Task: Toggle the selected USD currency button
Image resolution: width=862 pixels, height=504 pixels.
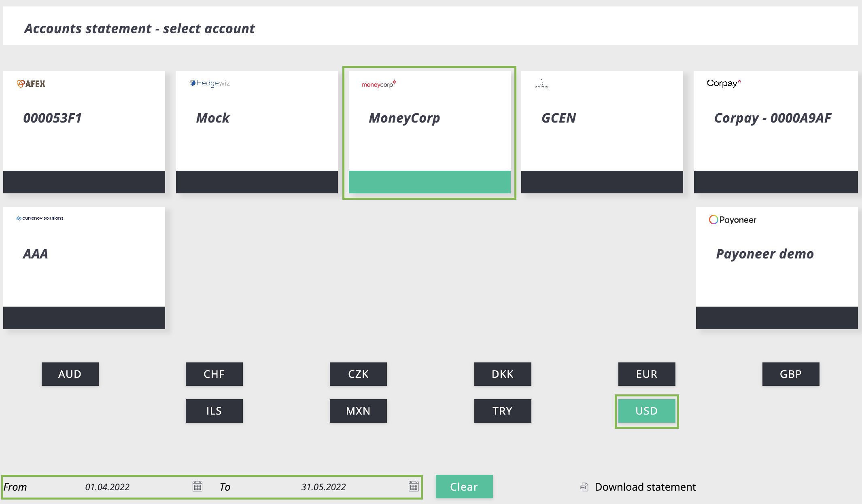Action: pos(647,411)
